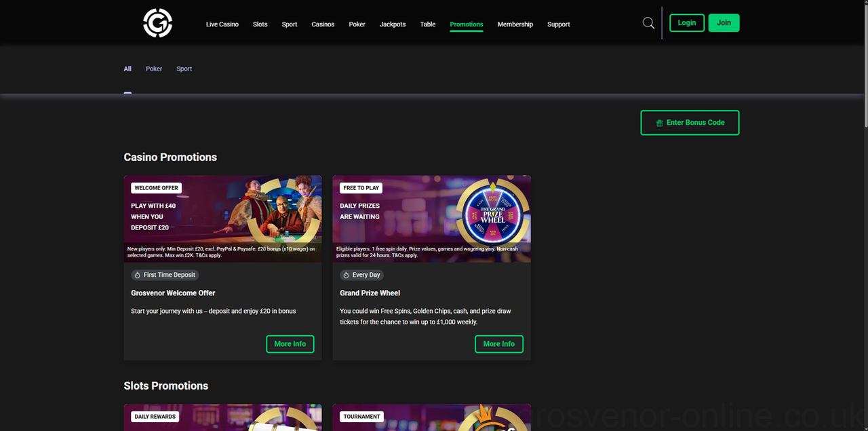
Task: Go to the Slots section
Action: coord(260,24)
